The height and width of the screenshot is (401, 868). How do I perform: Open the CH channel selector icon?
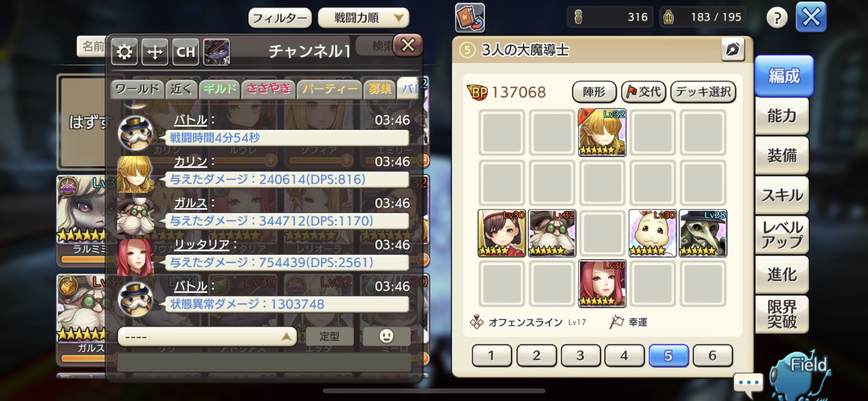pyautogui.click(x=186, y=52)
